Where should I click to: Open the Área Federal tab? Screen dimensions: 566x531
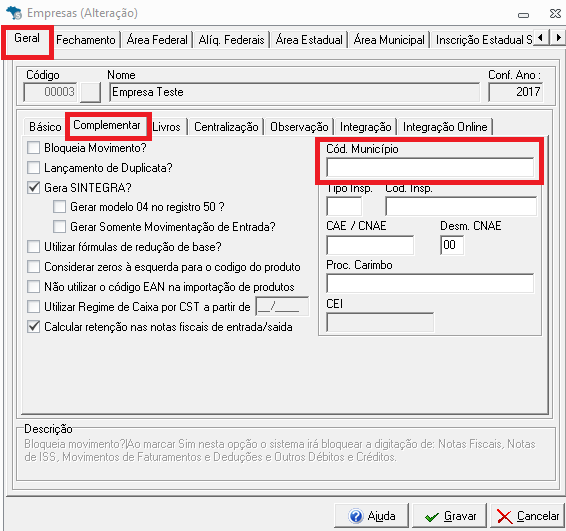point(157,39)
